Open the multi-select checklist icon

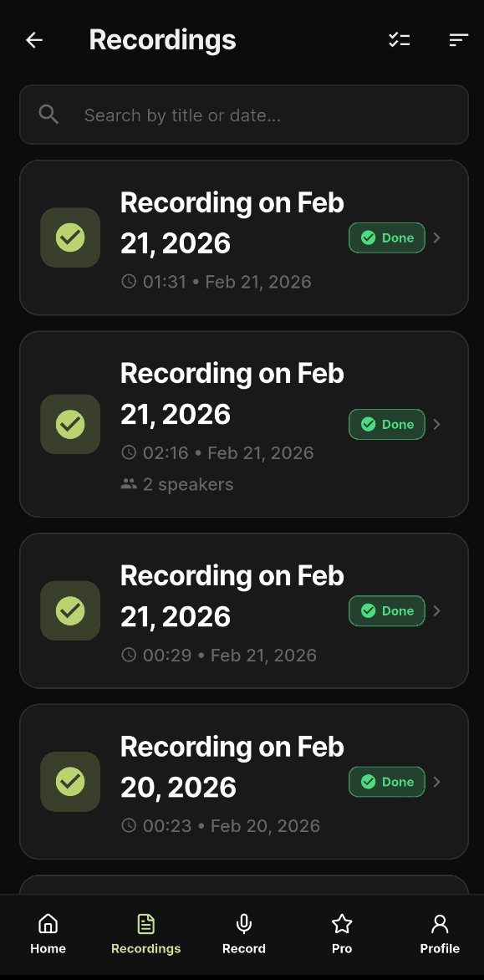pyautogui.click(x=399, y=39)
